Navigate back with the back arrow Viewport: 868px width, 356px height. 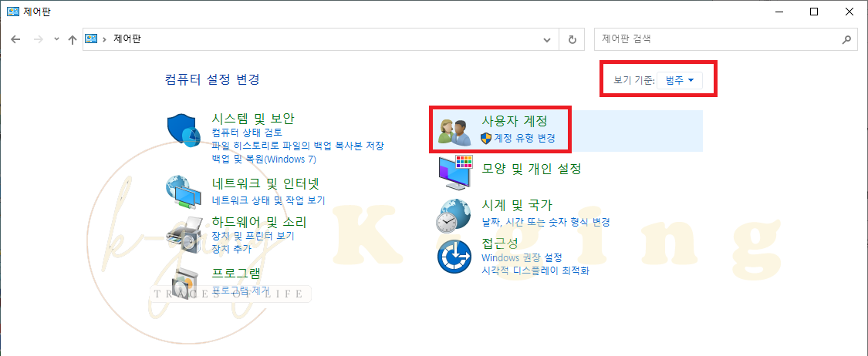tap(15, 40)
